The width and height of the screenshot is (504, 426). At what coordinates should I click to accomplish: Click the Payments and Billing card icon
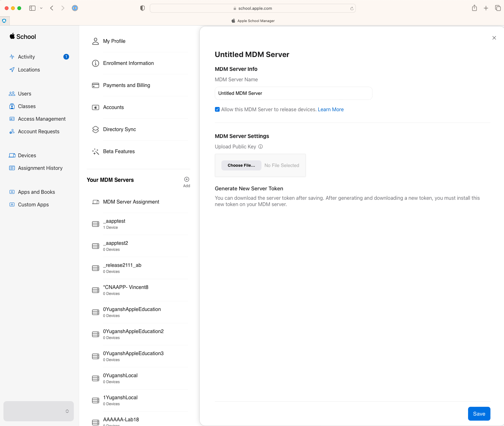click(x=96, y=85)
